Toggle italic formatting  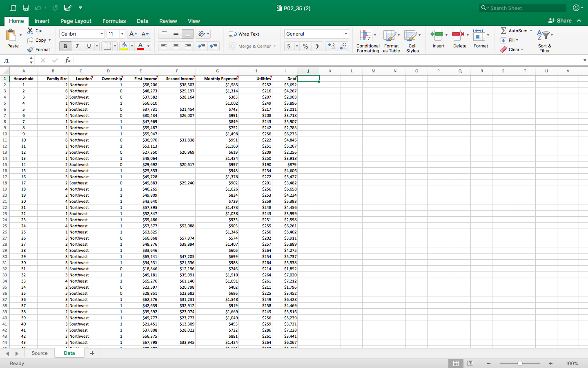click(76, 46)
